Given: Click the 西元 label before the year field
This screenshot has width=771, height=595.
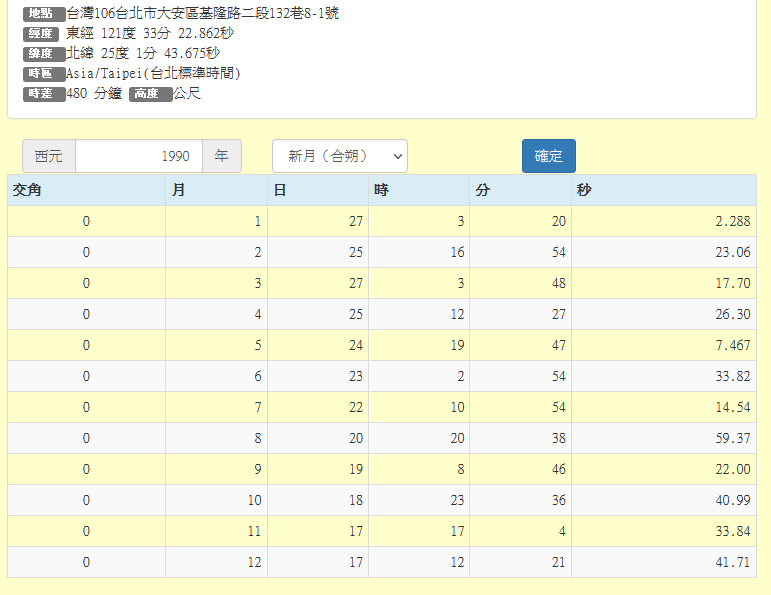Looking at the screenshot, I should tap(48, 156).
